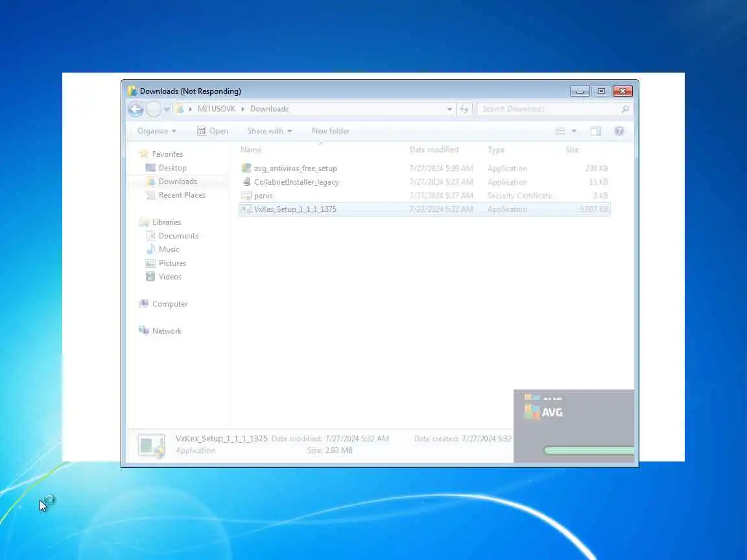The image size is (747, 560).
Task: Go back with the Back arrow button
Action: coord(136,110)
